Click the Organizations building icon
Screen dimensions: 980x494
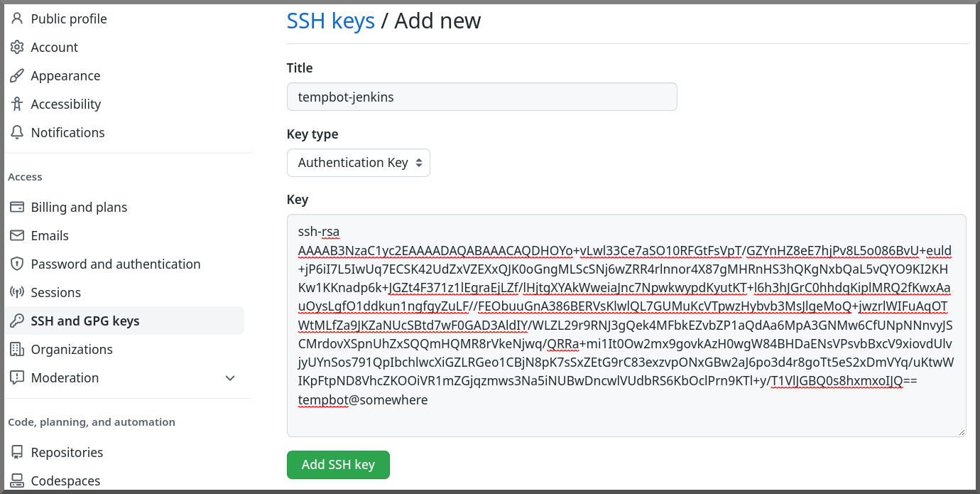coord(17,349)
